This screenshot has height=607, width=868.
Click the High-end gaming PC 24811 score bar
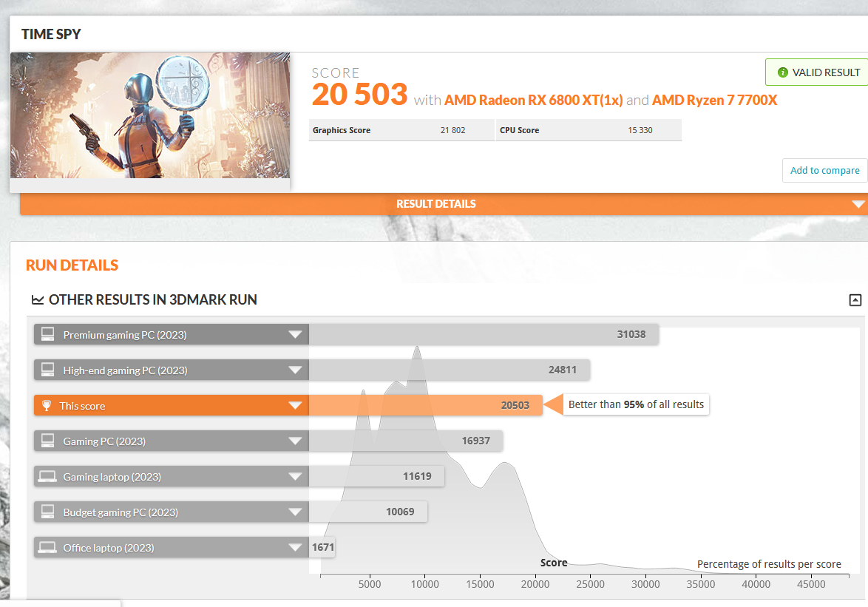[450, 370]
